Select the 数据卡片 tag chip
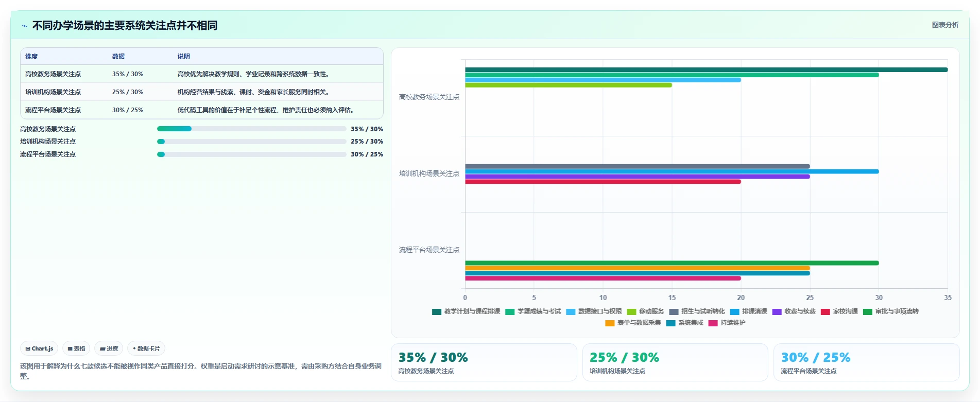 [x=146, y=348]
